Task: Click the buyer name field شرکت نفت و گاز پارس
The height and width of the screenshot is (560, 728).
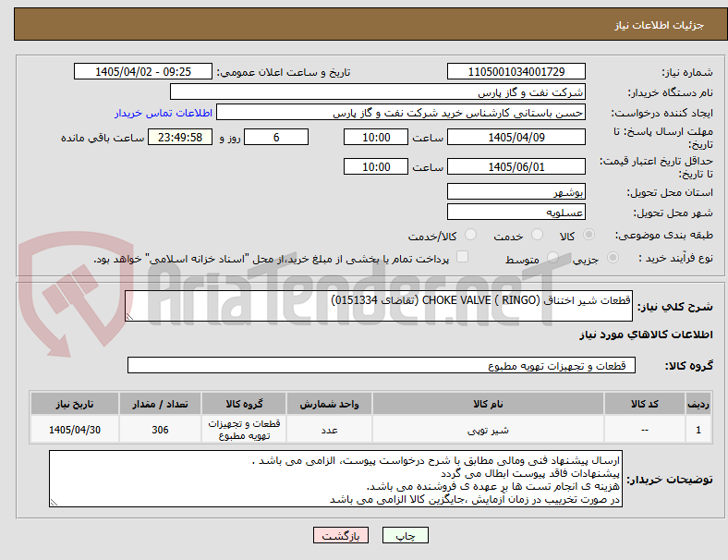Action: point(378,91)
